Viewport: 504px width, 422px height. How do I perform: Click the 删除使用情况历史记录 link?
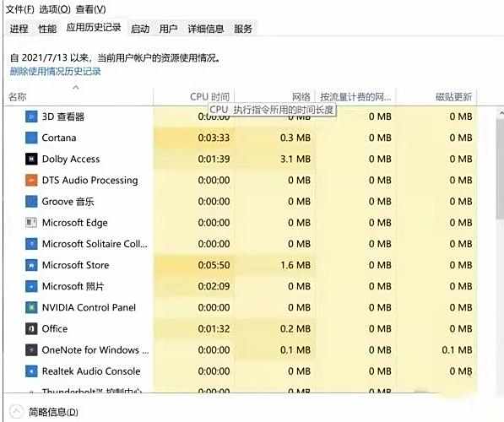[x=55, y=72]
